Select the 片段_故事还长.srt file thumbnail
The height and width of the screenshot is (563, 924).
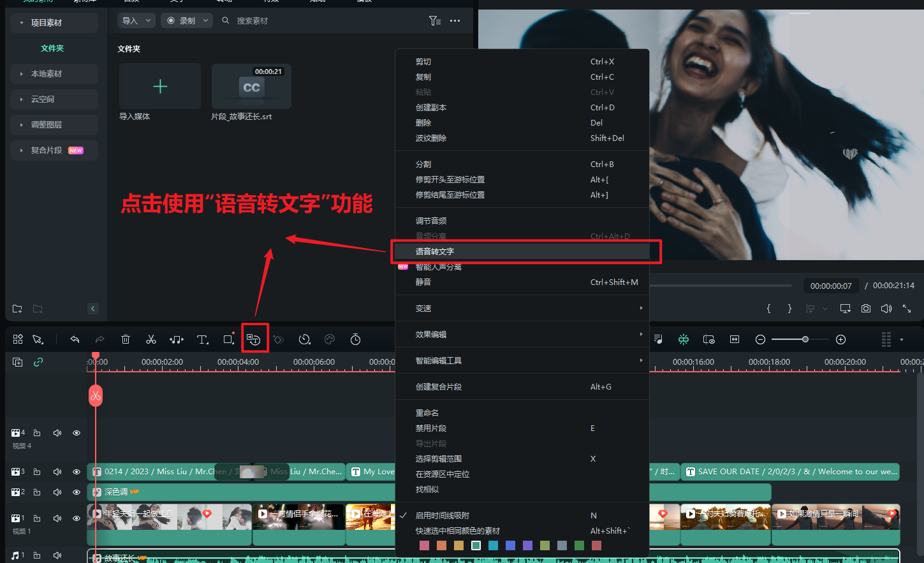(x=251, y=86)
